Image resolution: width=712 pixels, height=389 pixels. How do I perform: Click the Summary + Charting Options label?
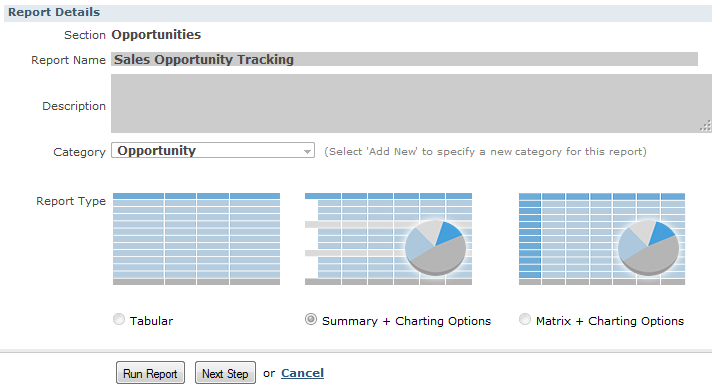(x=406, y=321)
